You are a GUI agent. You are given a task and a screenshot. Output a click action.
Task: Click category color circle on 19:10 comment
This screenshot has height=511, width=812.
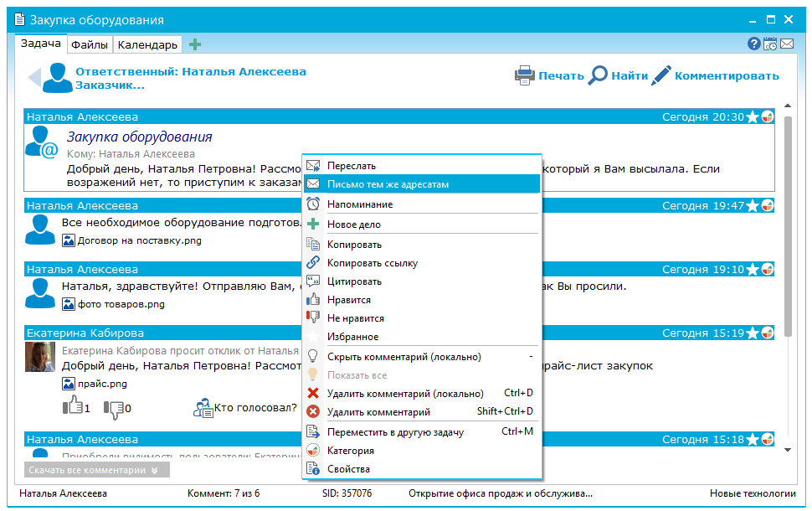(x=768, y=270)
